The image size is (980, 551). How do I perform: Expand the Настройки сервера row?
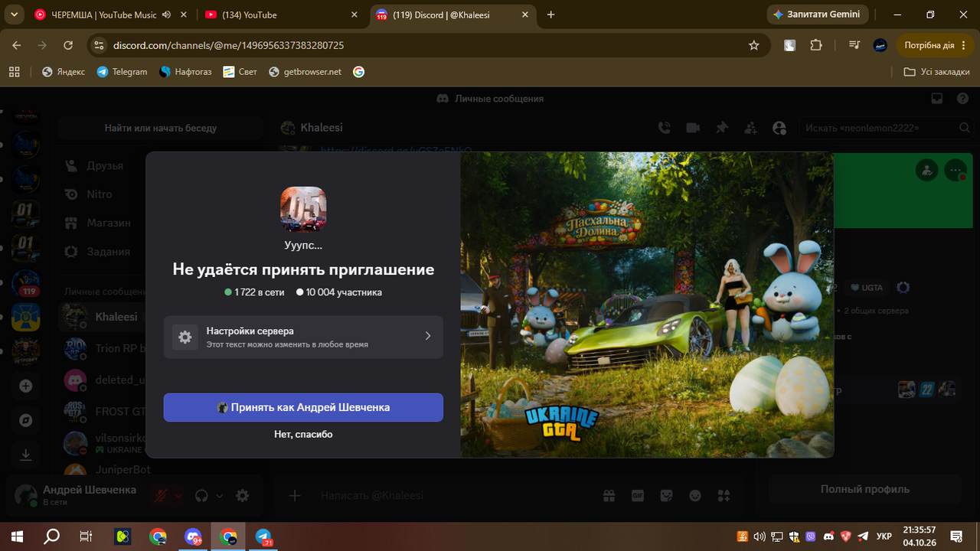coord(303,337)
